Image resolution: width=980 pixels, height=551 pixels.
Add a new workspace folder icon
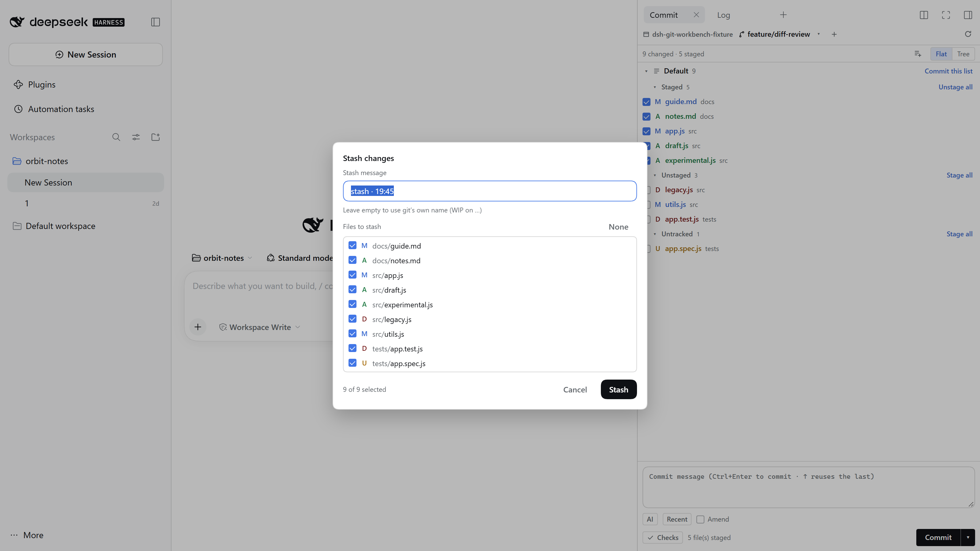click(156, 137)
